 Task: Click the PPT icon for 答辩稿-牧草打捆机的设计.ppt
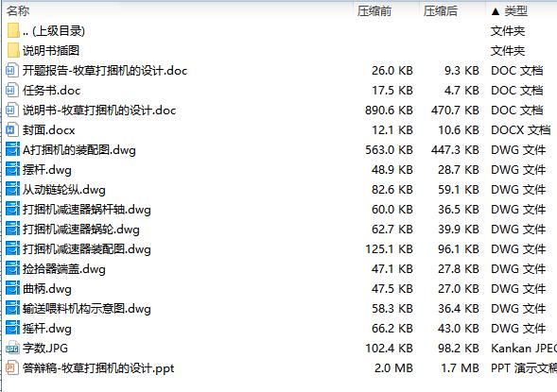pyautogui.click(x=11, y=367)
